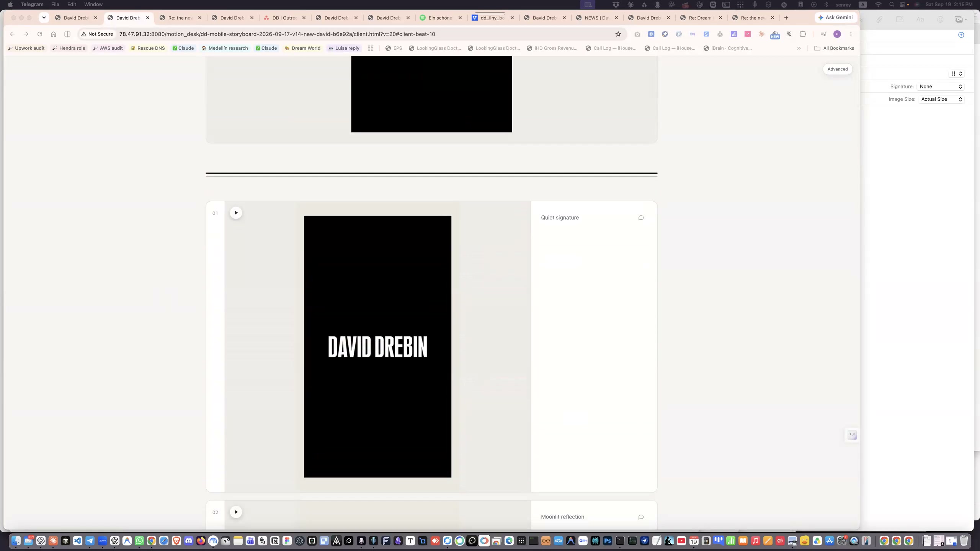
Task: Play beat 01 Quiet signature
Action: (236, 213)
